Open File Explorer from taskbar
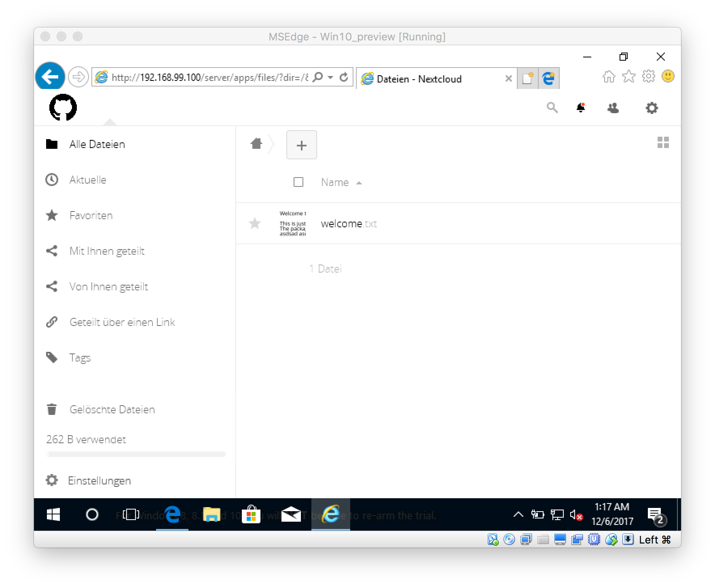Viewport: 715px width, 588px height. pyautogui.click(x=211, y=515)
